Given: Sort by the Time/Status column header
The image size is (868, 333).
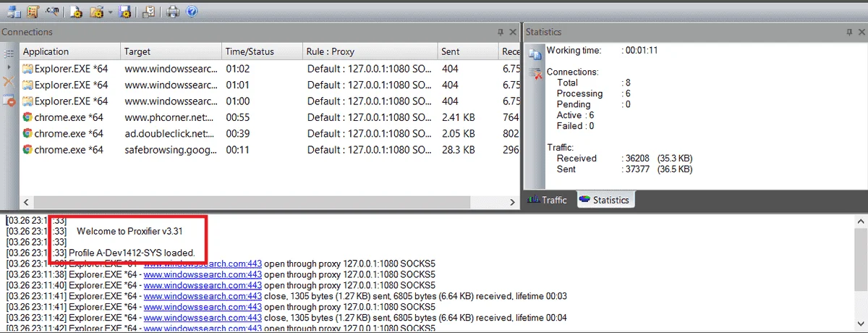Looking at the screenshot, I should [263, 51].
